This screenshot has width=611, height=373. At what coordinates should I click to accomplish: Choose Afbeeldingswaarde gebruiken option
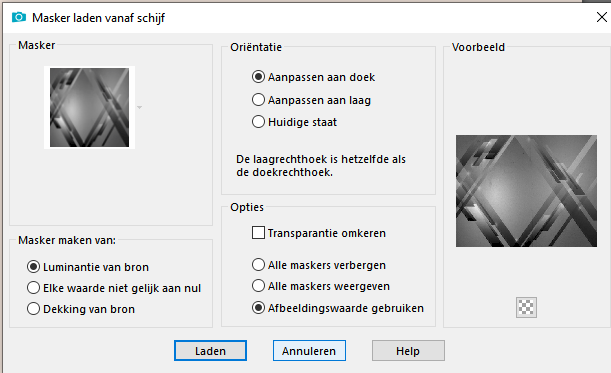(x=337, y=308)
